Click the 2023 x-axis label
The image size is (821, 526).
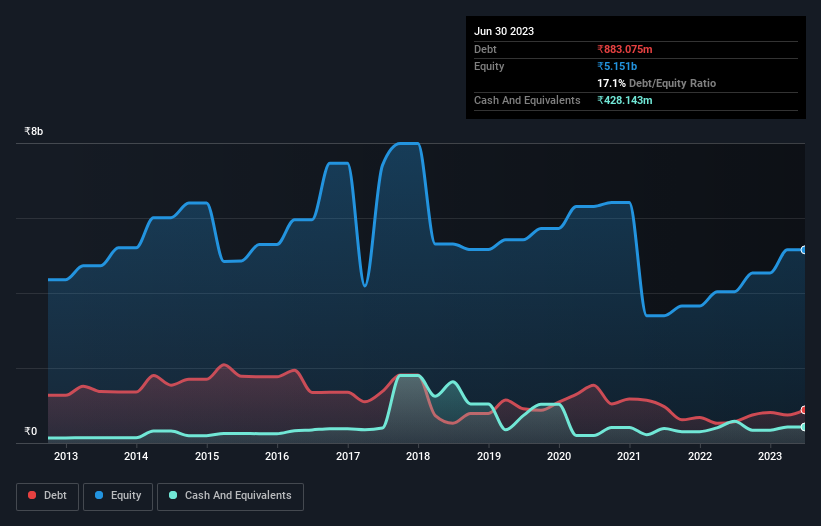[x=770, y=456]
